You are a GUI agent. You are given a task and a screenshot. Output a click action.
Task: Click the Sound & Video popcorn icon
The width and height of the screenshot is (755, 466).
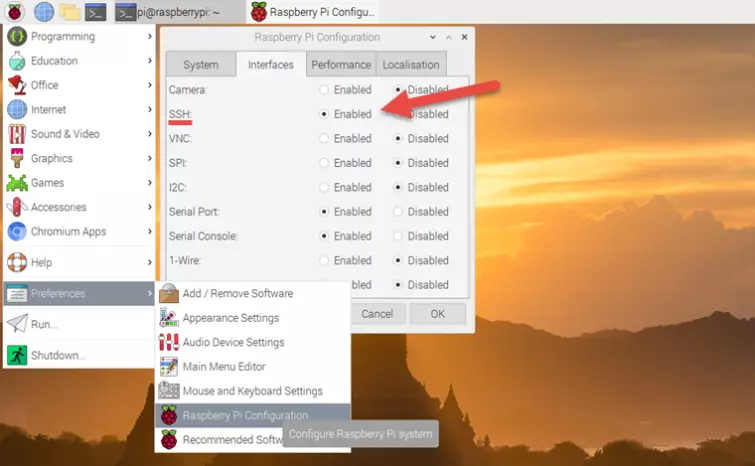click(x=17, y=134)
